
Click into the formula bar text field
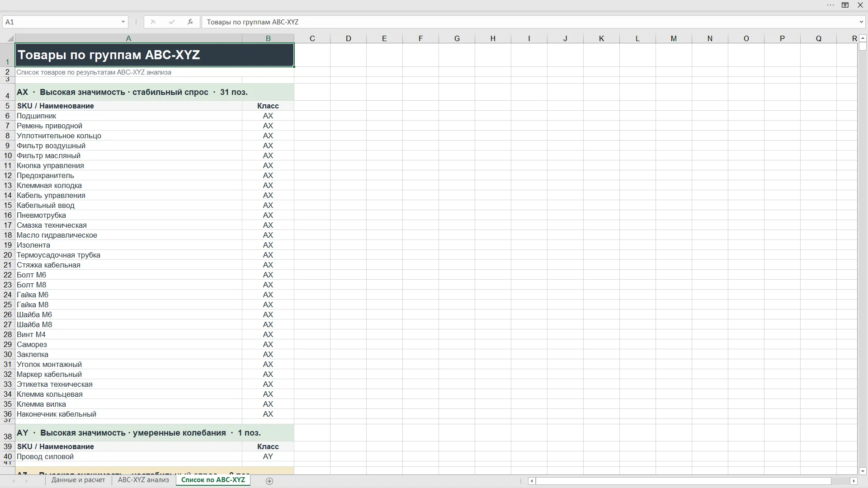pyautogui.click(x=529, y=22)
